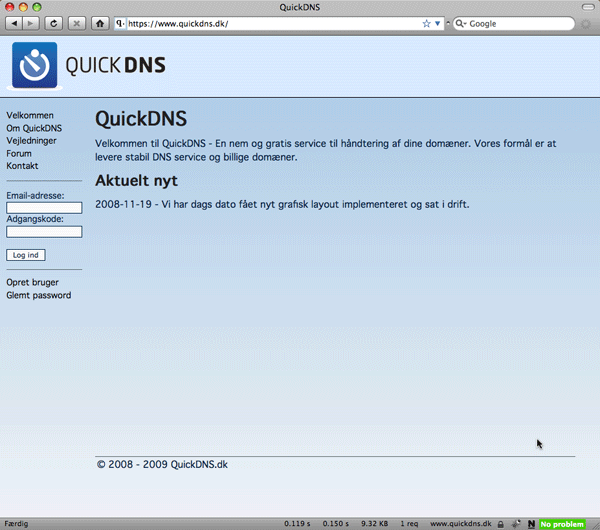Focus the Adgangskode password field

44,232
